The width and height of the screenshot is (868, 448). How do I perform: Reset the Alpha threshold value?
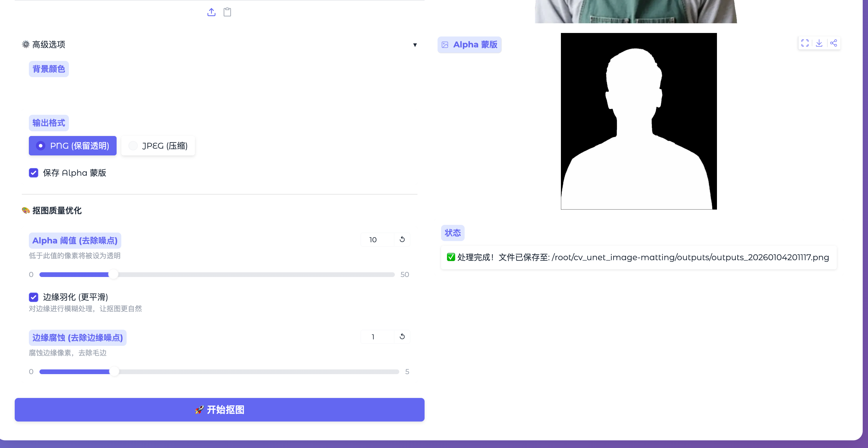[x=402, y=240]
